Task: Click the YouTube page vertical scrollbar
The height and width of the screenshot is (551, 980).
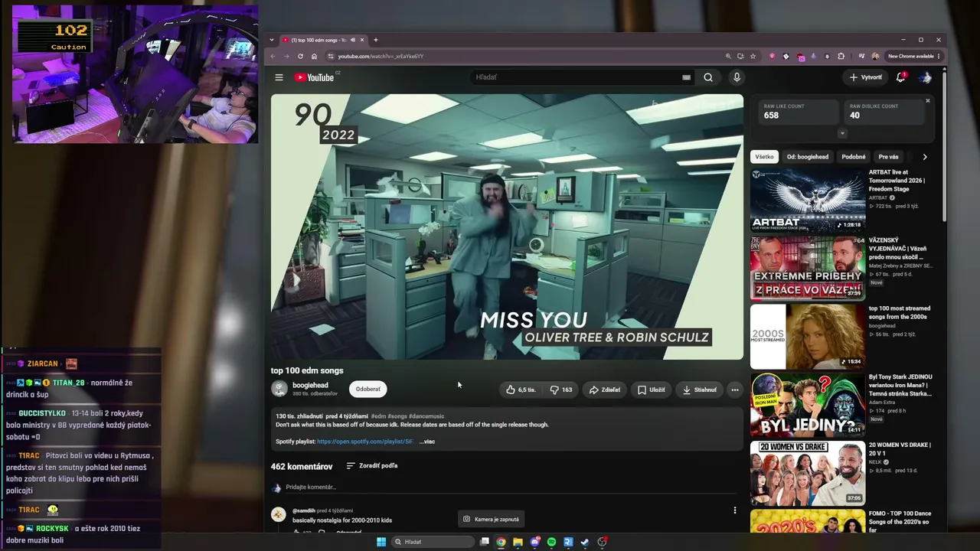Action: [944, 145]
